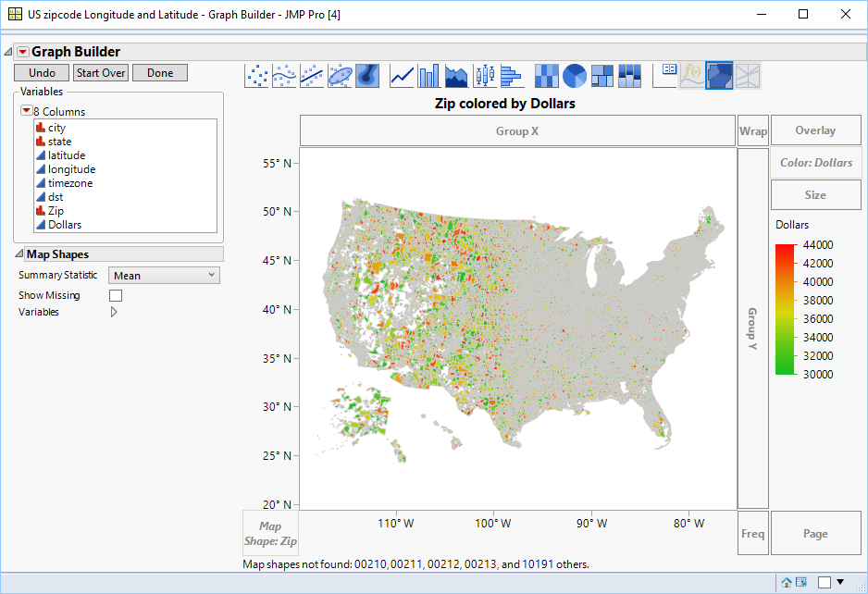Select the Points scatter plot element icon
The width and height of the screenshot is (868, 594).
(x=256, y=76)
